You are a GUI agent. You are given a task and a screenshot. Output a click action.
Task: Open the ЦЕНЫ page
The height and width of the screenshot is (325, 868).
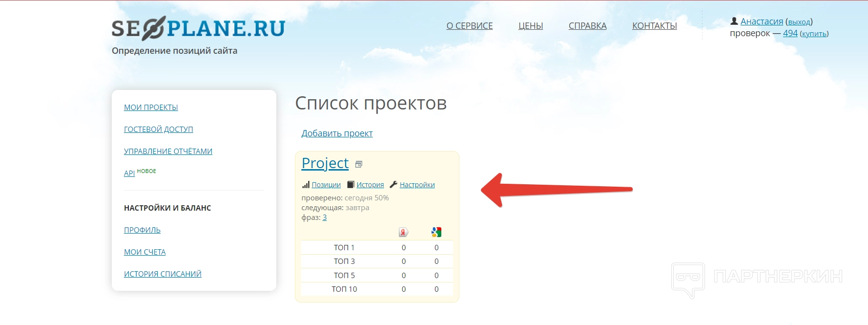point(531,26)
